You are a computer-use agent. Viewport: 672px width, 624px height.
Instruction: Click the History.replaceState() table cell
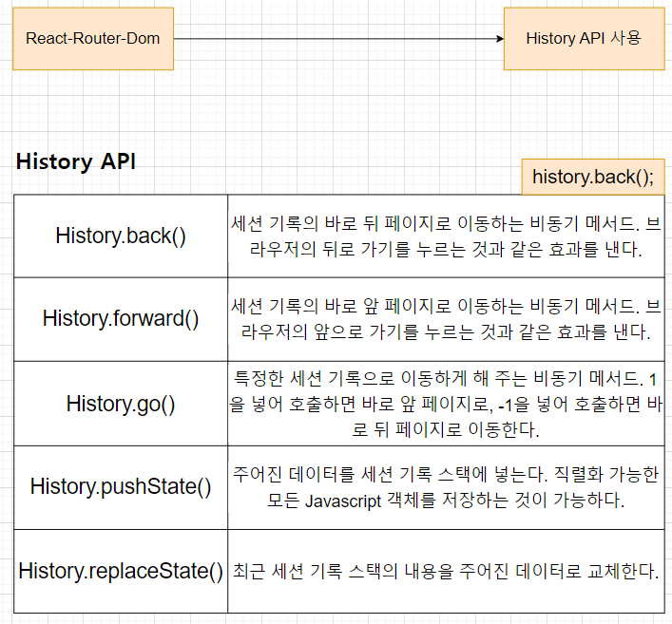click(x=121, y=571)
